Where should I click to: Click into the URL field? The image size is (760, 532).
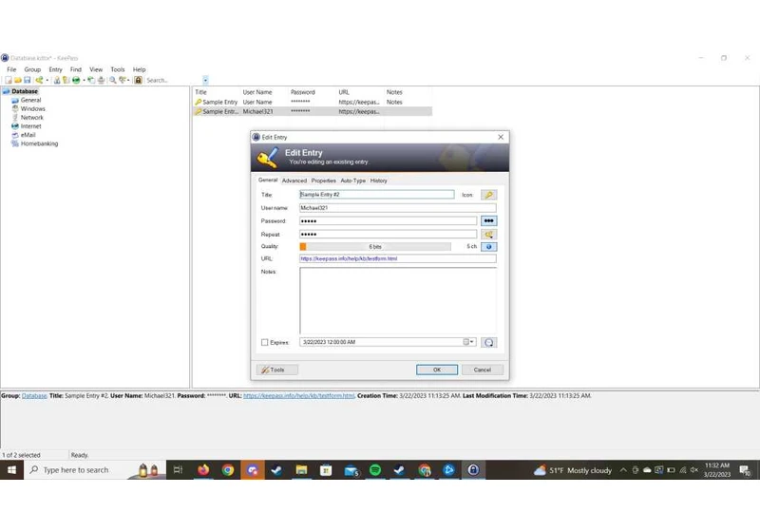397,258
